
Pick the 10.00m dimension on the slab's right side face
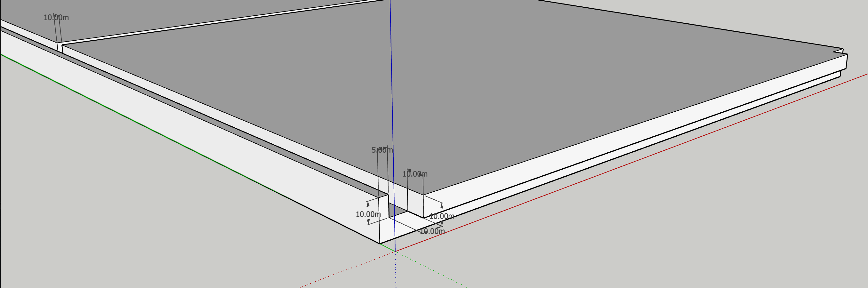point(441,216)
